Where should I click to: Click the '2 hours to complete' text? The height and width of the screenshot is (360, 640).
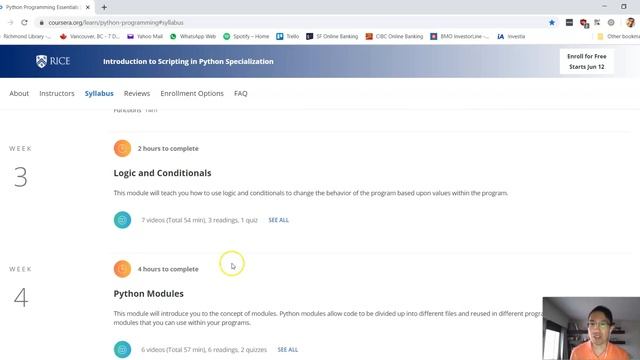168,149
